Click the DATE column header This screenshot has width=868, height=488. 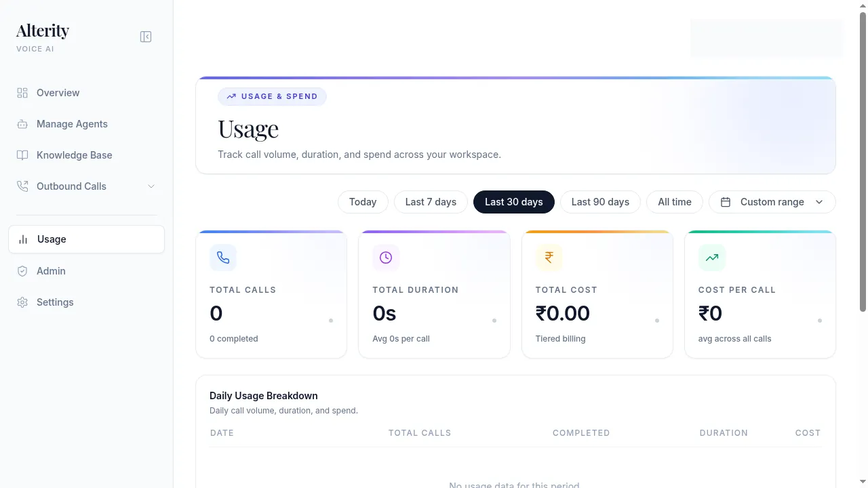click(x=222, y=432)
